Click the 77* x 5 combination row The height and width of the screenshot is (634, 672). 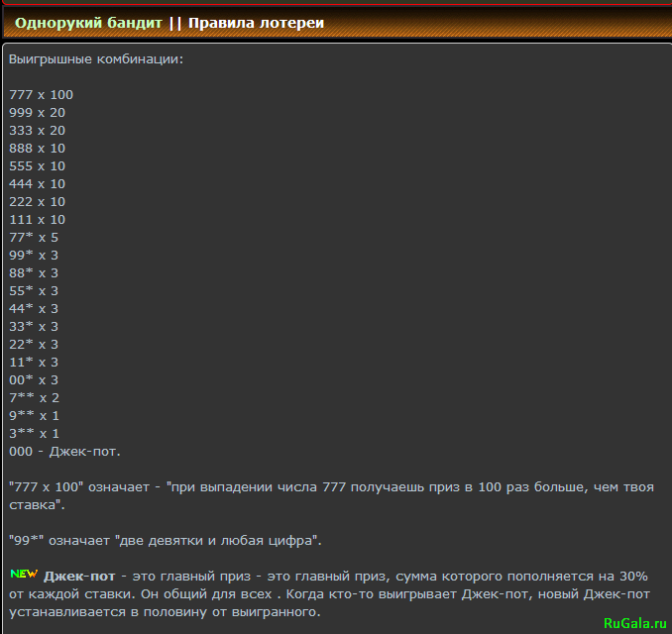(34, 238)
